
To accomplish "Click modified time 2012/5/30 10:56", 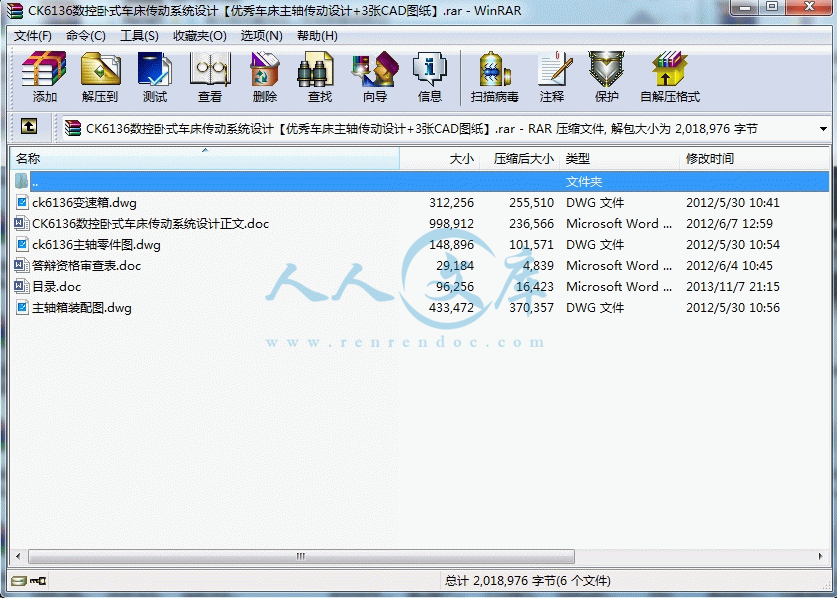I will [x=733, y=308].
